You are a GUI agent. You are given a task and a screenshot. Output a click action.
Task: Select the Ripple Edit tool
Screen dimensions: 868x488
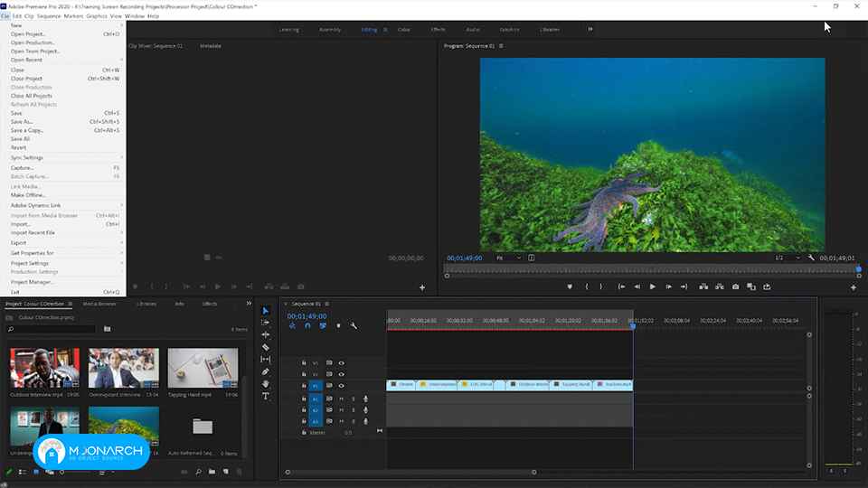click(x=266, y=334)
